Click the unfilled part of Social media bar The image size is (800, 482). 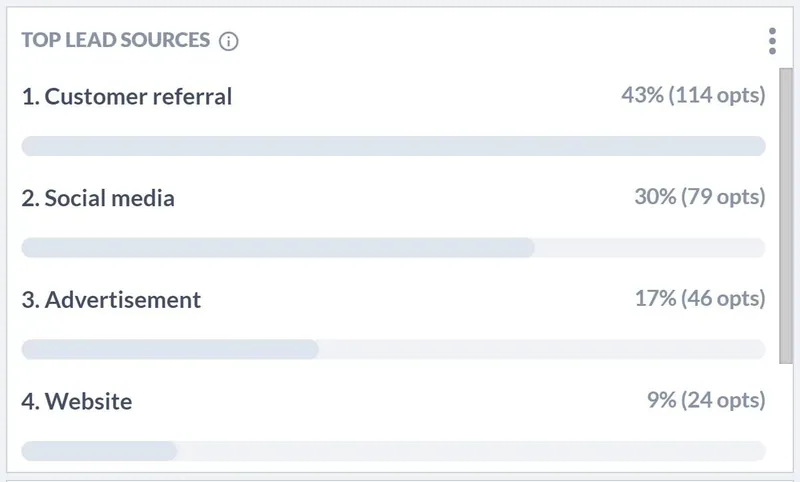pos(650,247)
